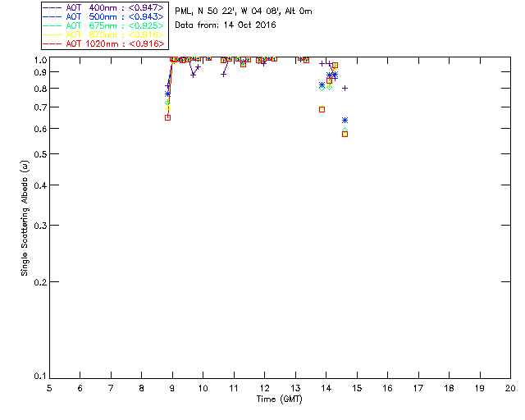The width and height of the screenshot is (525, 420).
Task: Click the x-axis tick label 7
Action: tap(111, 388)
